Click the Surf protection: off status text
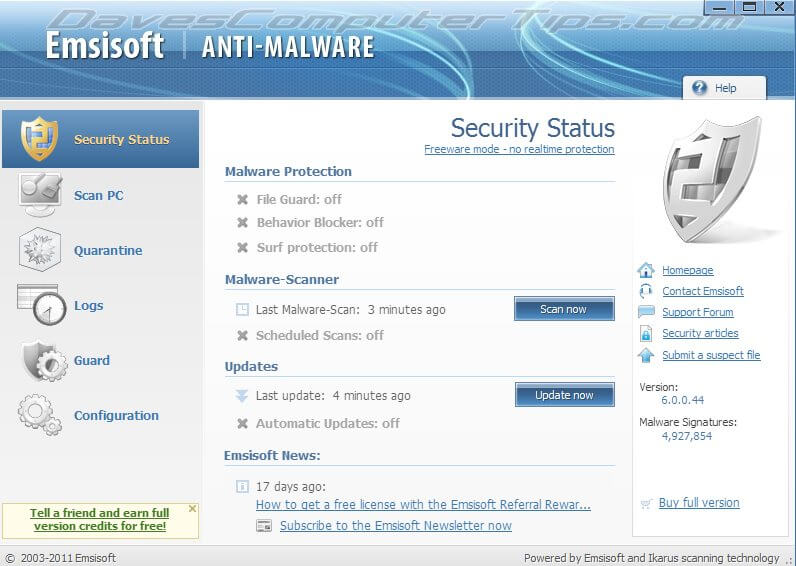Image resolution: width=796 pixels, height=566 pixels. point(317,247)
